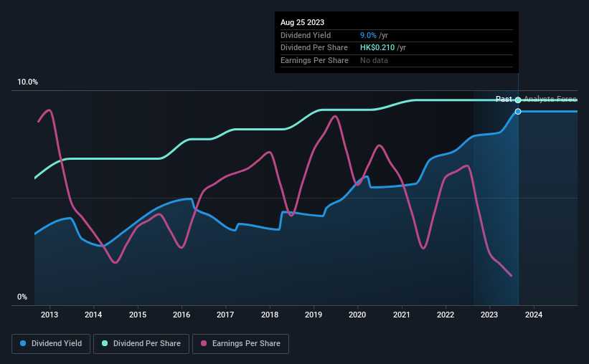The image size is (589, 364).
Task: Click the Past label on the chart
Action: 504,99
